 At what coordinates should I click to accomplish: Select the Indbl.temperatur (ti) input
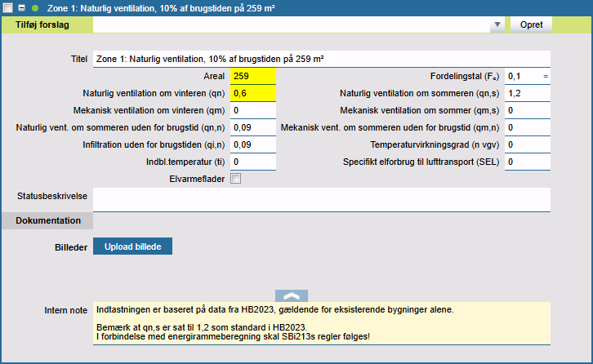[x=253, y=162]
